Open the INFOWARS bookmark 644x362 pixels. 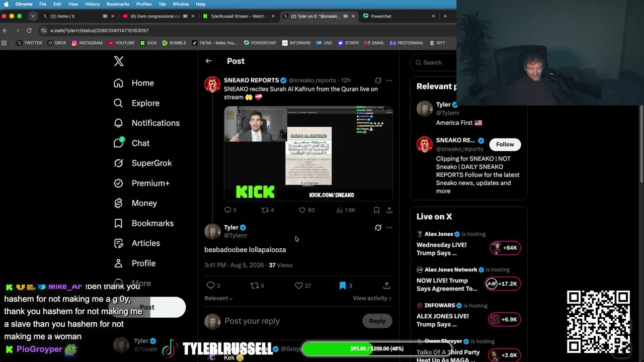(296, 43)
